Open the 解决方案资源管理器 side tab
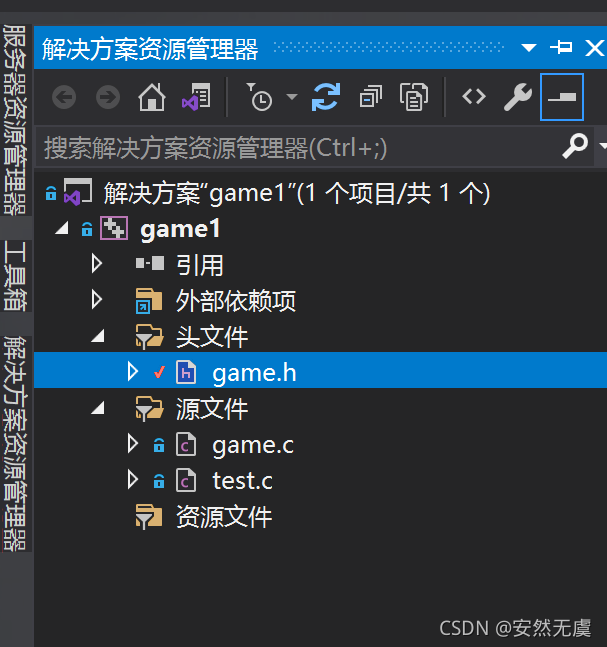Viewport: 607px width, 647px height. [15, 444]
